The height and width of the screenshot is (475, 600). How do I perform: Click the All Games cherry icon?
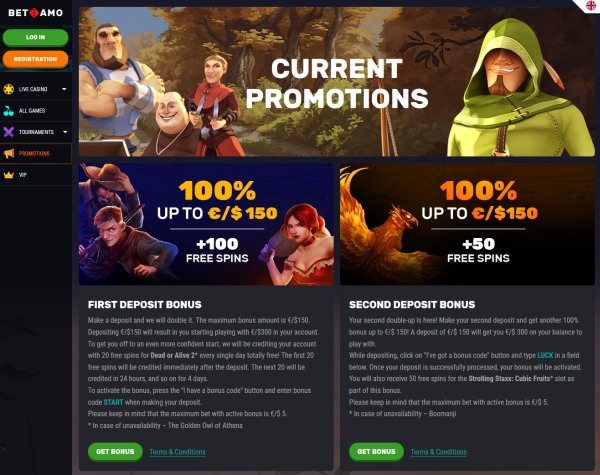[8, 111]
